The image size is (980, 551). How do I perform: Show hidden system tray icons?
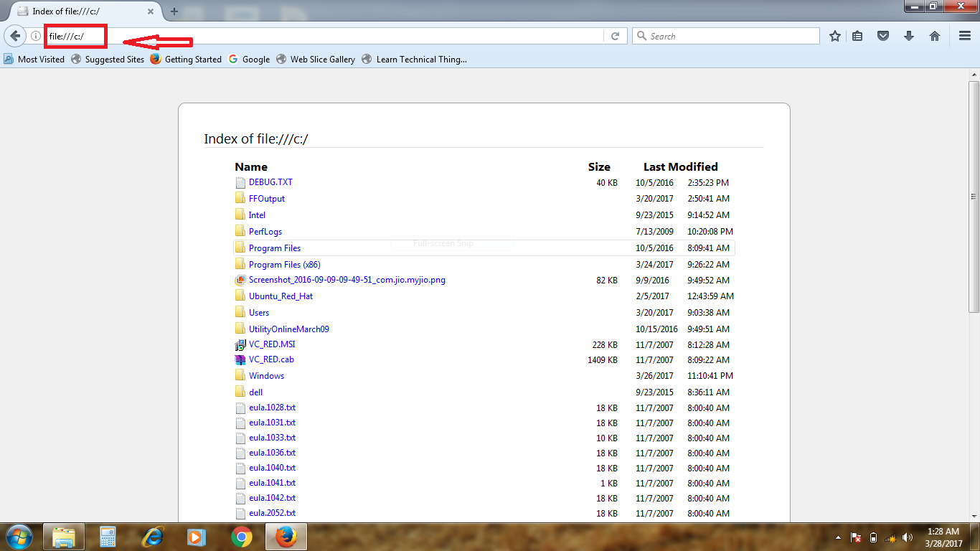838,536
